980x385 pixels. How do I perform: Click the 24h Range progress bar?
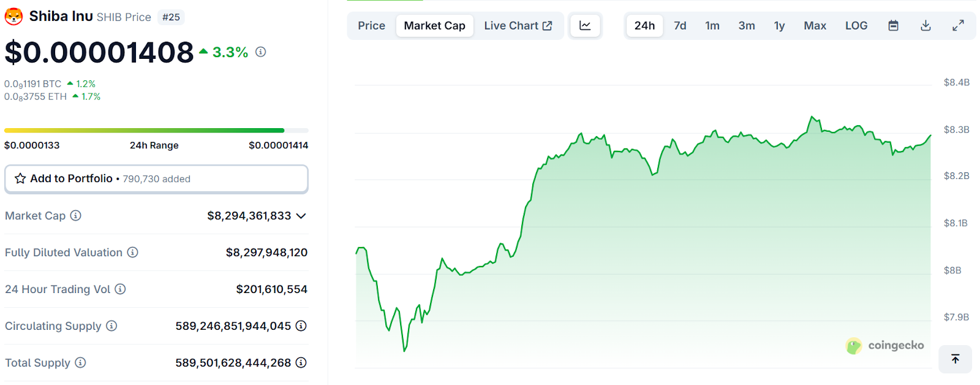156,131
